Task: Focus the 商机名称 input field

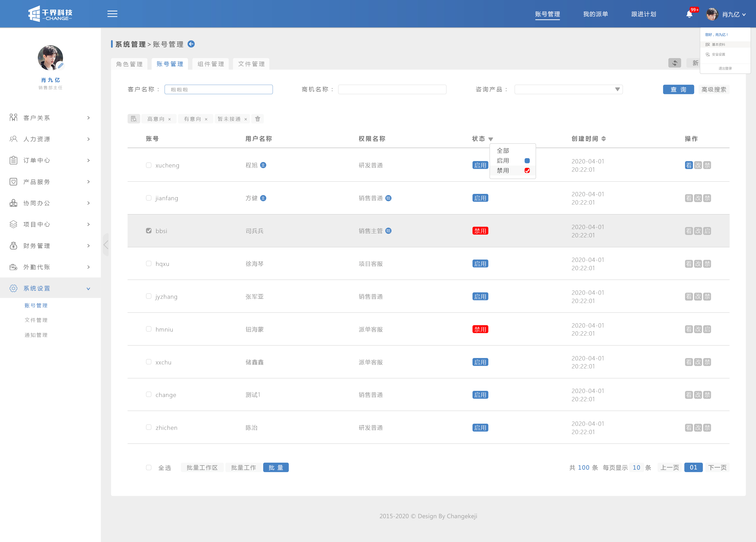Action: (x=392, y=89)
